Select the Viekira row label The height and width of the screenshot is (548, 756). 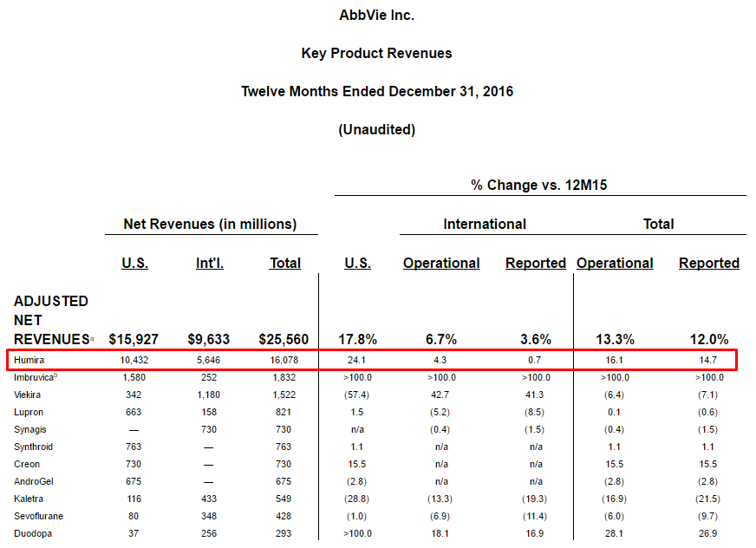28,395
